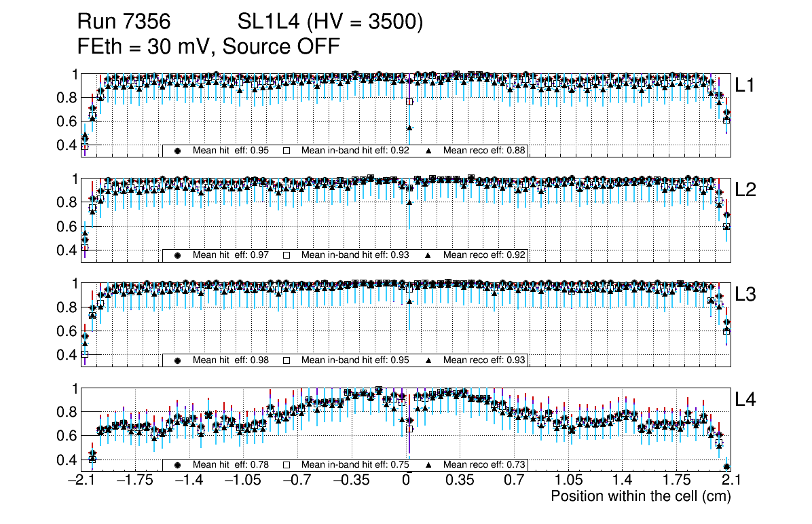
Task: Click the filled circle marker in L3 legend
Action: (x=179, y=360)
